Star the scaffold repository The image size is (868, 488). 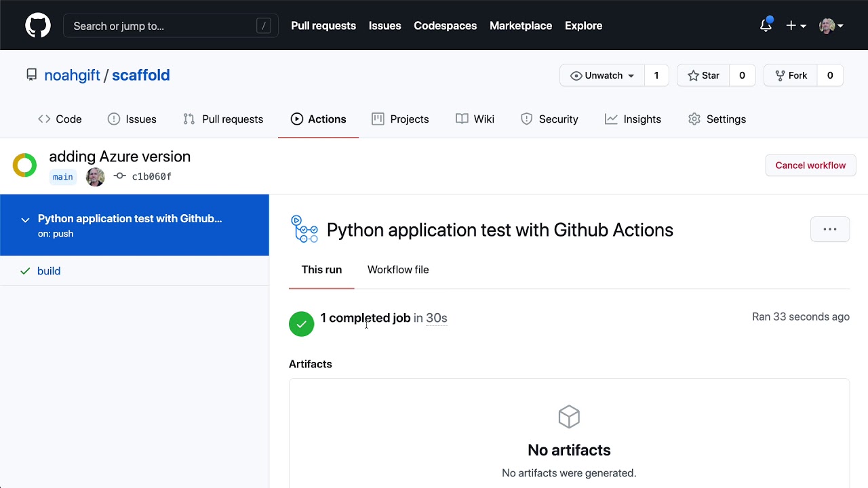click(703, 75)
